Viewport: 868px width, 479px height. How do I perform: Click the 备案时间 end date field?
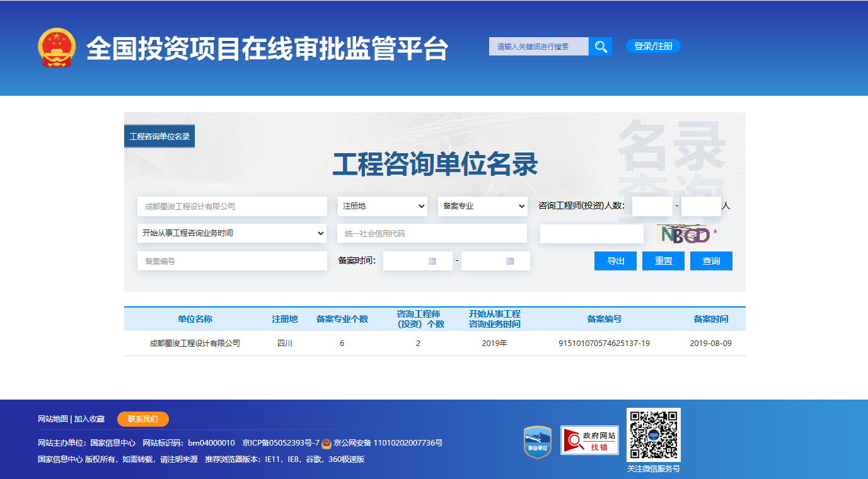495,261
